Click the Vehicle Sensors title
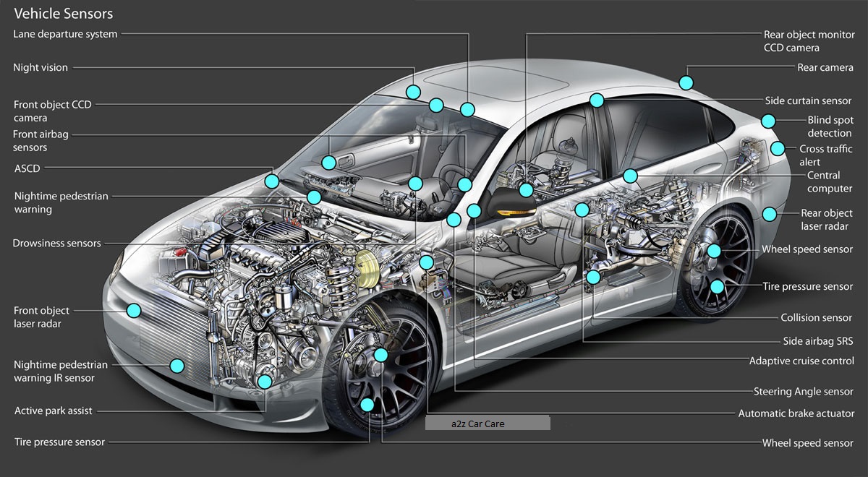 point(64,14)
